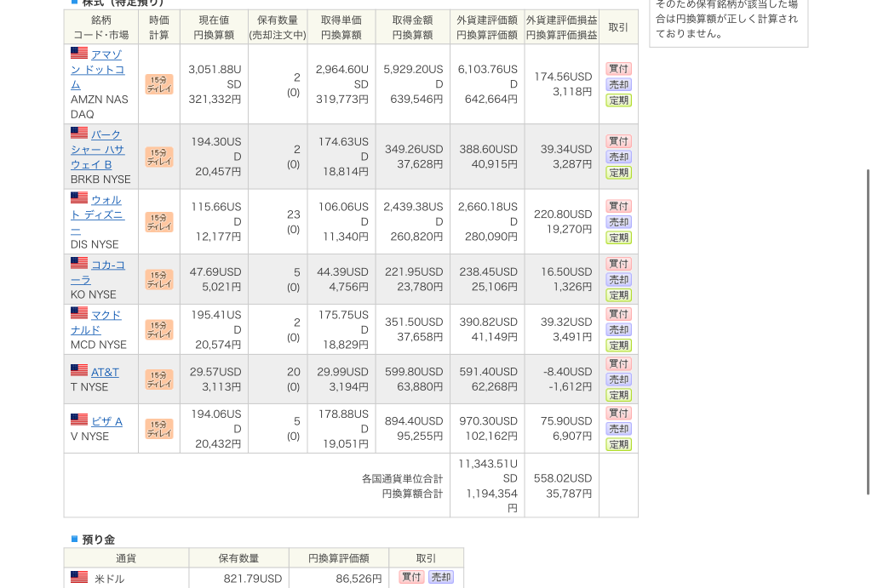The width and height of the screenshot is (872, 588).
Task: Click 売却 button for ビザ A
Action: (618, 429)
